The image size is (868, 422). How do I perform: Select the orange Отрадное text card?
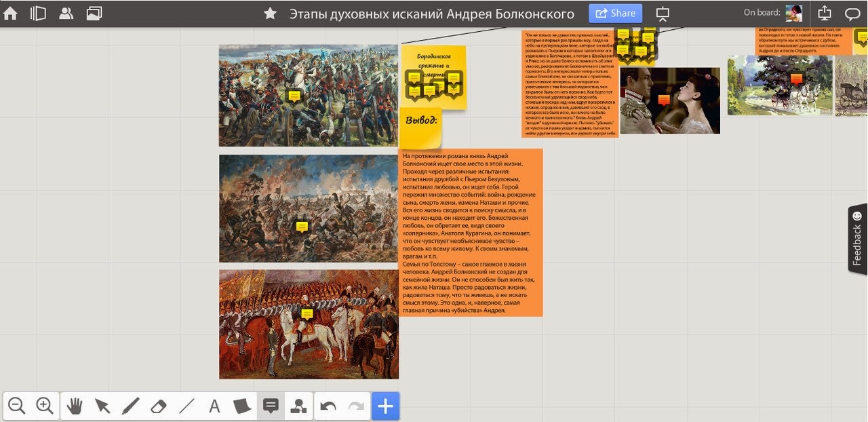tap(804, 41)
